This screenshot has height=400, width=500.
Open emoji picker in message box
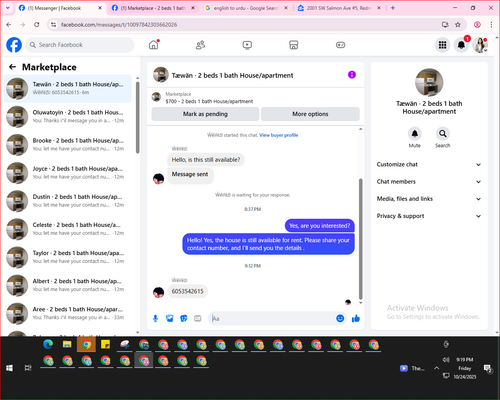340,318
